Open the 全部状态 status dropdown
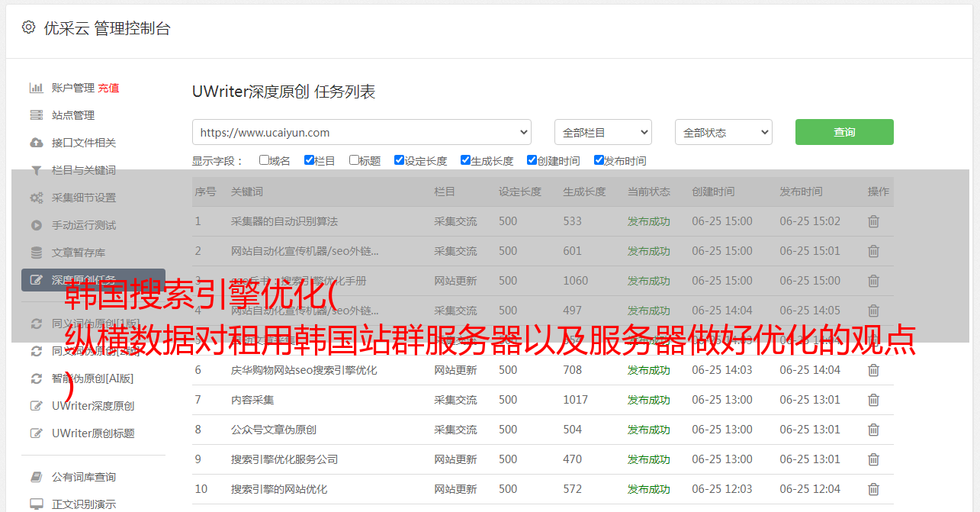 tap(723, 132)
